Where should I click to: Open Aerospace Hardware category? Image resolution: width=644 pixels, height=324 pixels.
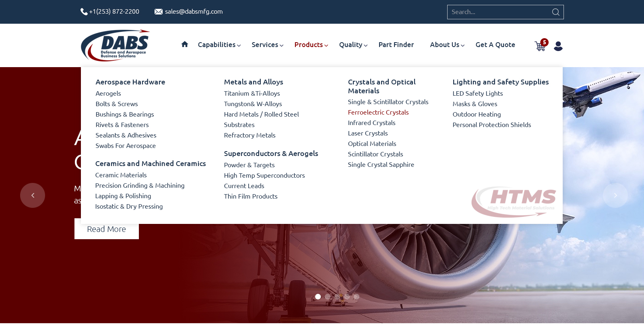click(x=130, y=82)
